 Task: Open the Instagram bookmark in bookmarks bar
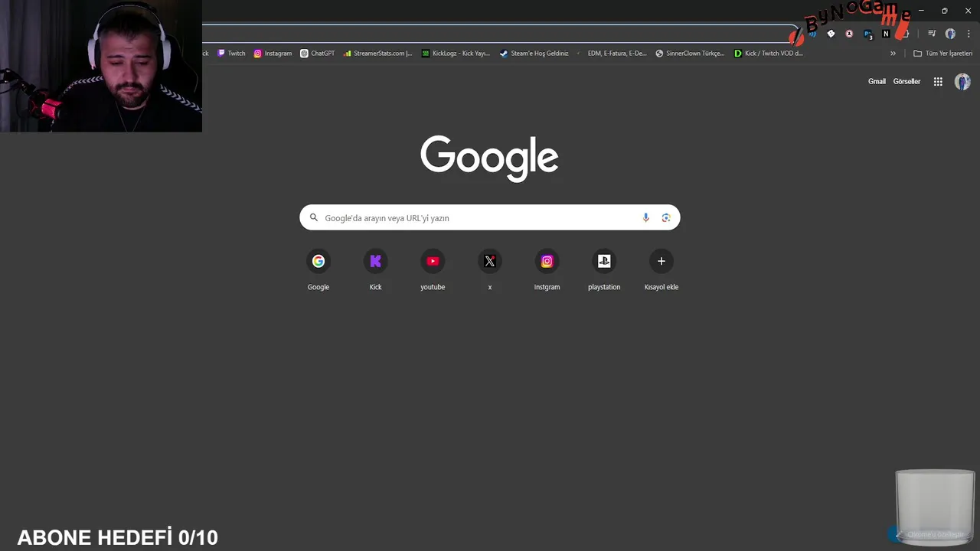coord(273,54)
